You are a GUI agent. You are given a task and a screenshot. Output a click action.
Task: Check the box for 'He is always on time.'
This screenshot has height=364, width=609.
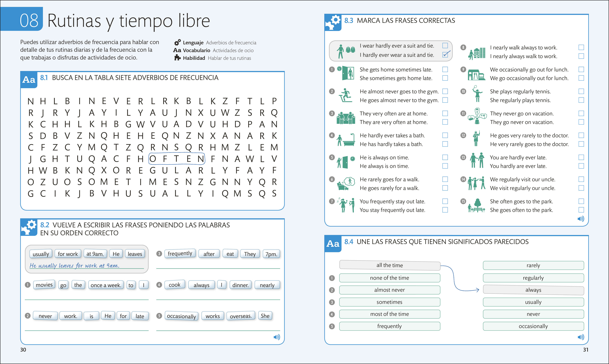[x=445, y=157]
